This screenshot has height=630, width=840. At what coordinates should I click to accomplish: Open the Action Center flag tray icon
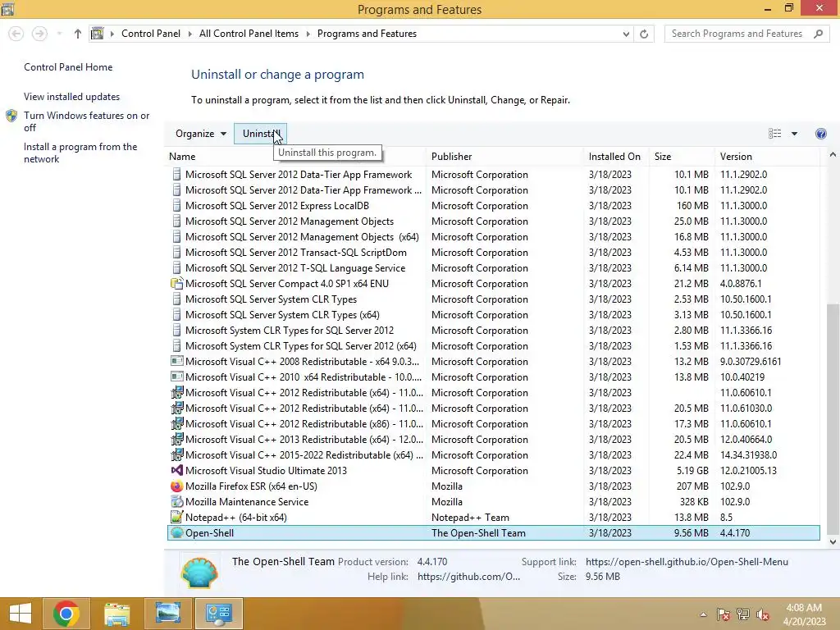click(x=723, y=614)
